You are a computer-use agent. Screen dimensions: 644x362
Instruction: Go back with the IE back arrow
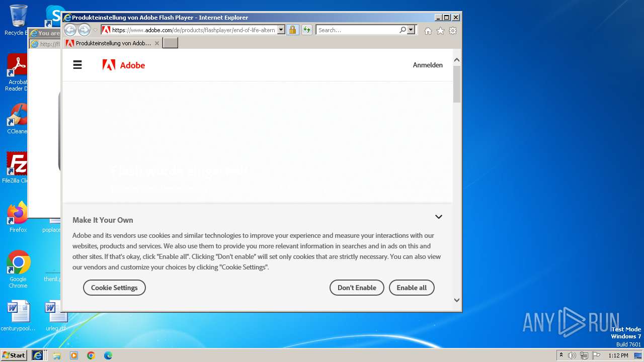70,30
